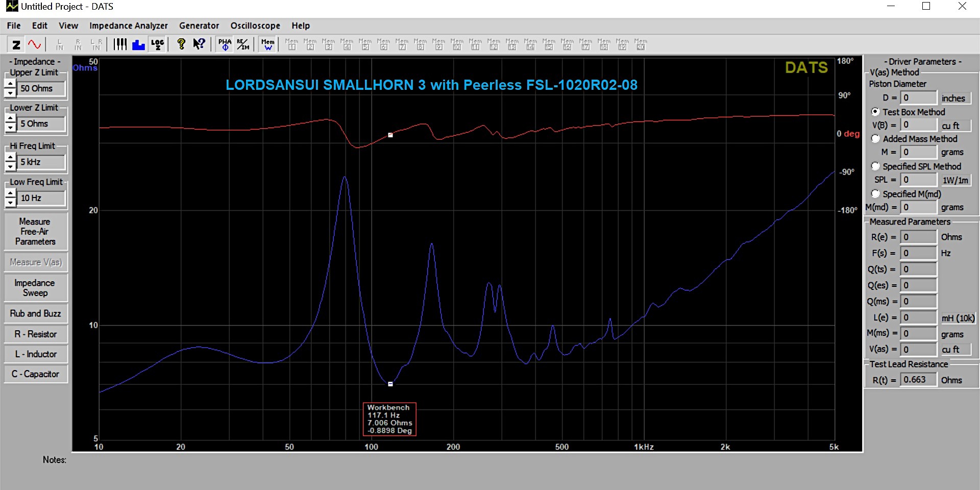Select the Mem 4 memory slot
Screen dimensions: 980x490
tap(347, 44)
